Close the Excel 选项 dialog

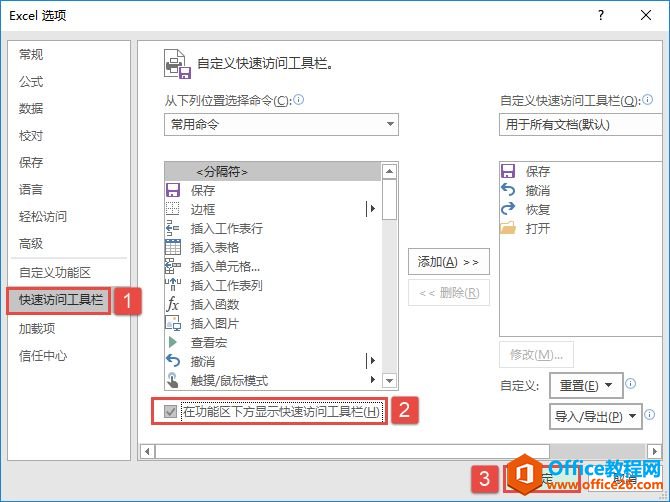[x=646, y=15]
